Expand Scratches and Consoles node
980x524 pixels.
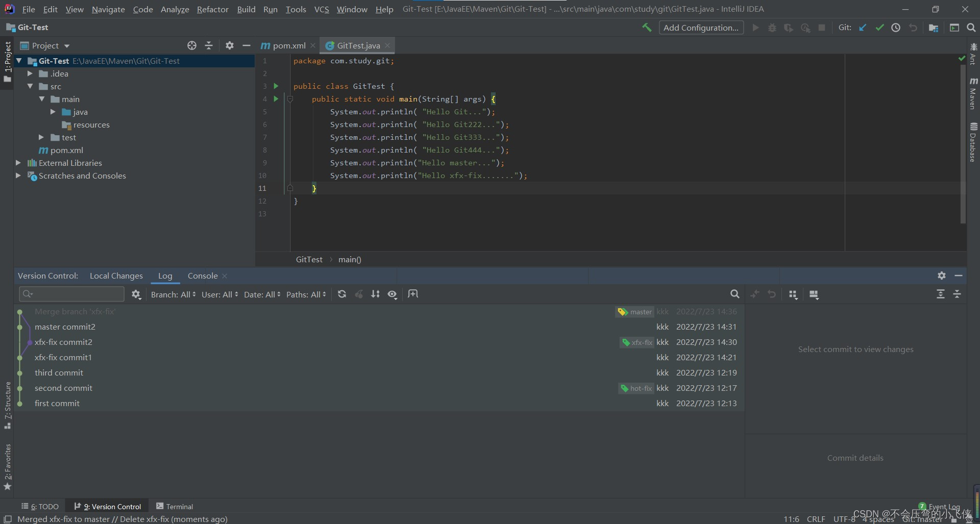pos(18,176)
